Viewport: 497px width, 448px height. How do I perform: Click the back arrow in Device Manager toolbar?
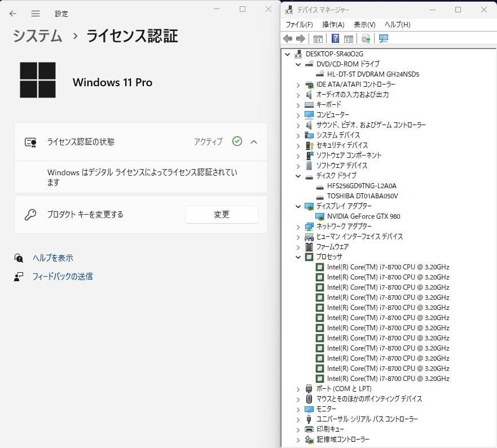(x=288, y=38)
